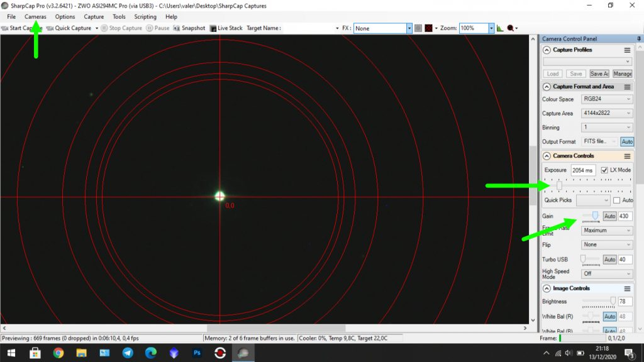Click the Save As profile button
This screenshot has width=644, height=362.
point(599,74)
